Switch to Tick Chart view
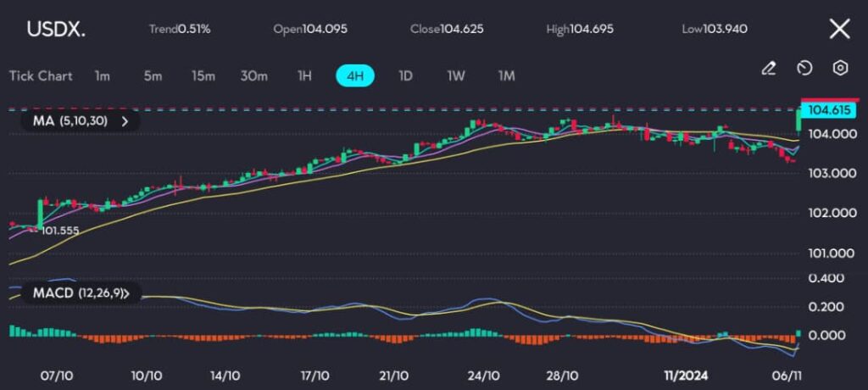The image size is (868, 390). click(41, 75)
